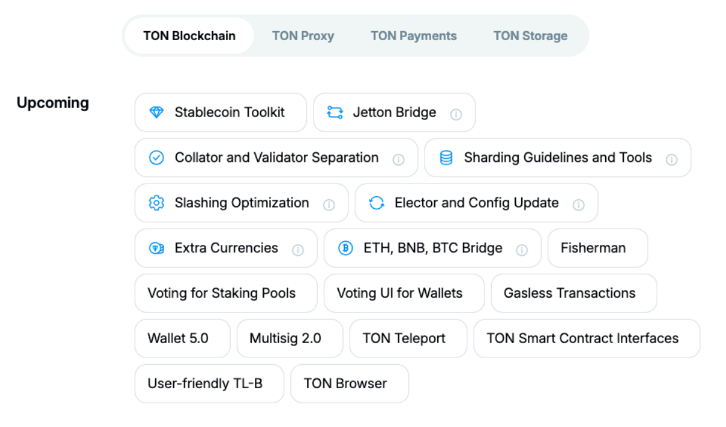Viewport: 726px width, 427px height.
Task: Open info icon next to Jetton Bridge
Action: tap(456, 114)
